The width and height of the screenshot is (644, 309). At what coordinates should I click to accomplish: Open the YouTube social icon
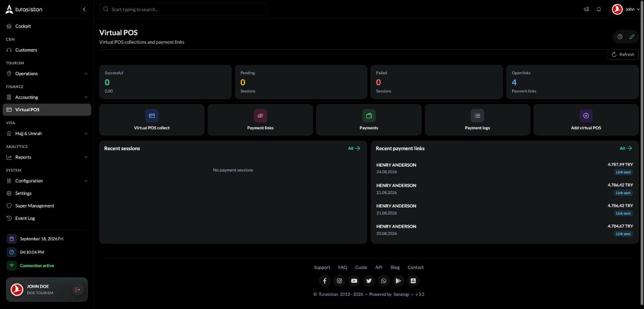(x=354, y=281)
